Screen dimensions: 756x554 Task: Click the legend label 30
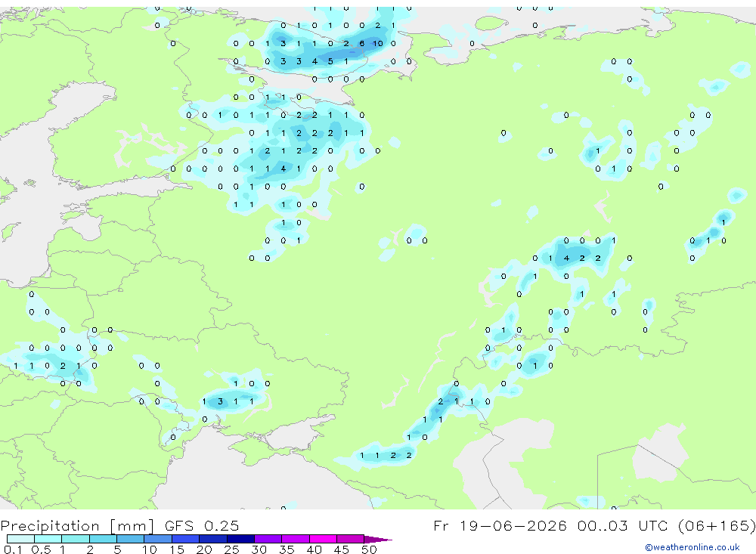coord(259,549)
